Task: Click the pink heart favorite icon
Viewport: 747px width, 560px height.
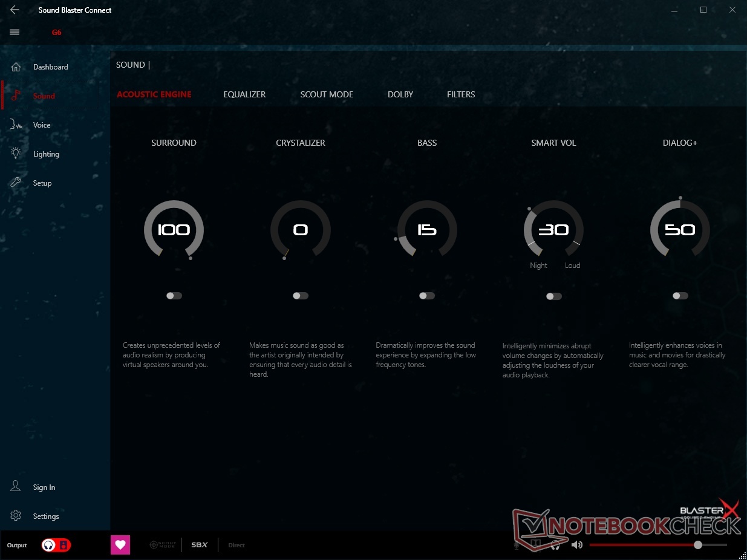Action: 120,545
